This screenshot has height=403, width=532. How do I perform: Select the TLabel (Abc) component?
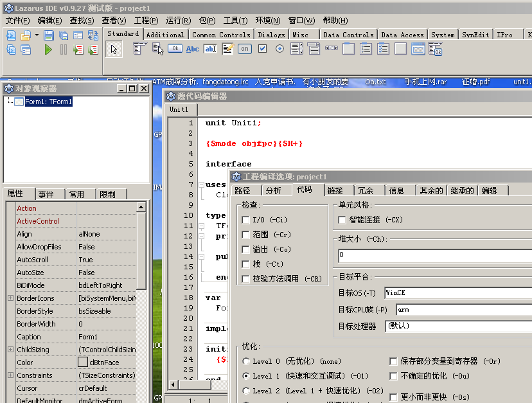click(192, 48)
